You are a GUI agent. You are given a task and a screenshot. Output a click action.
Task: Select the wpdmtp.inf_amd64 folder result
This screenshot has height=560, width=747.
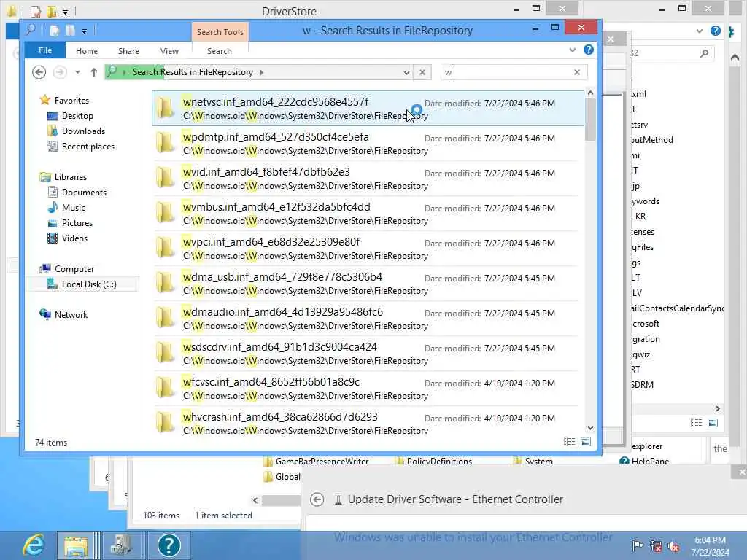pyautogui.click(x=368, y=144)
